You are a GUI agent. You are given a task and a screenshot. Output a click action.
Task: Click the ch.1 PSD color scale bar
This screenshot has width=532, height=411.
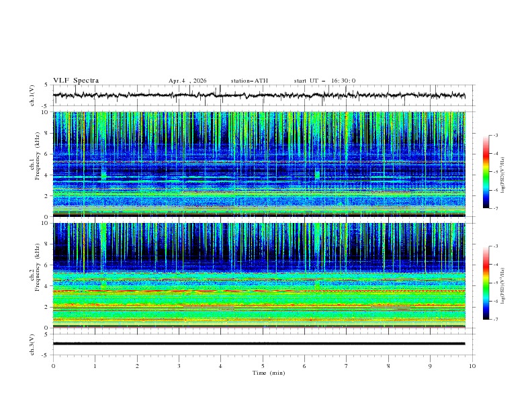click(x=486, y=172)
